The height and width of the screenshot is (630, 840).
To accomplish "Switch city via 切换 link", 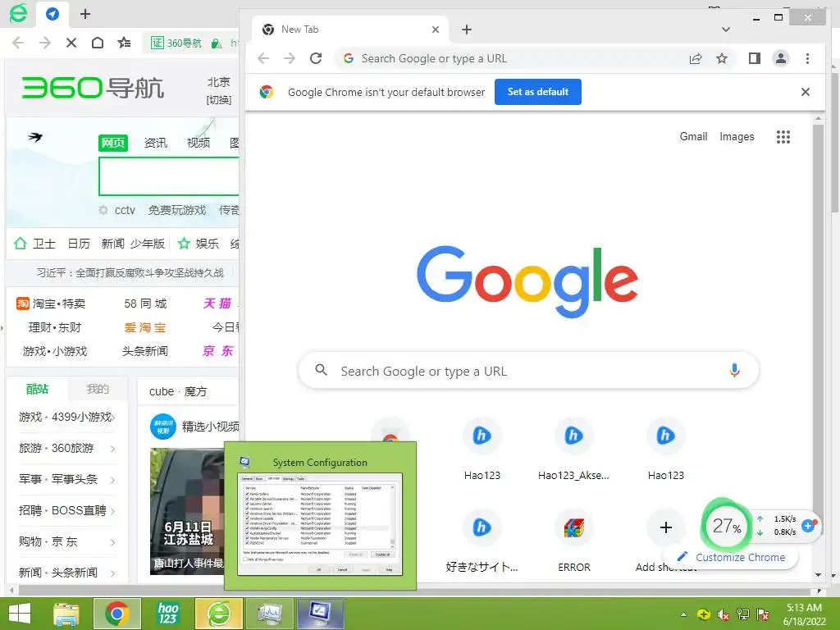I will 218,100.
